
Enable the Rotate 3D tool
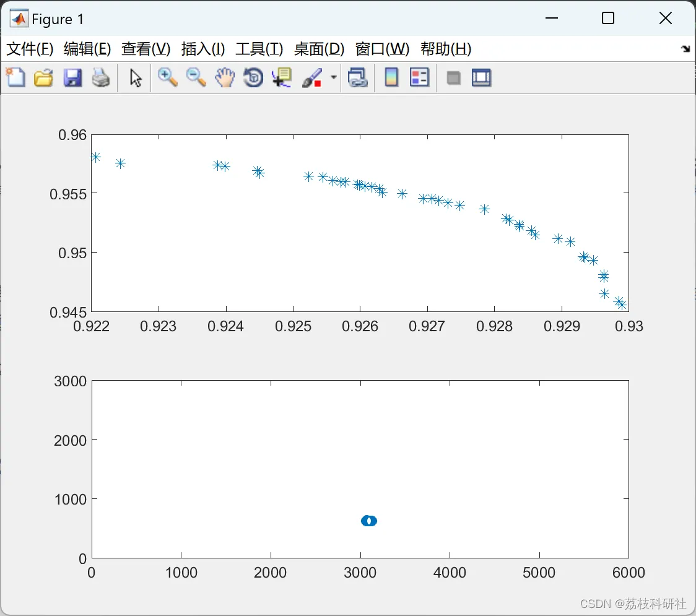coord(253,77)
